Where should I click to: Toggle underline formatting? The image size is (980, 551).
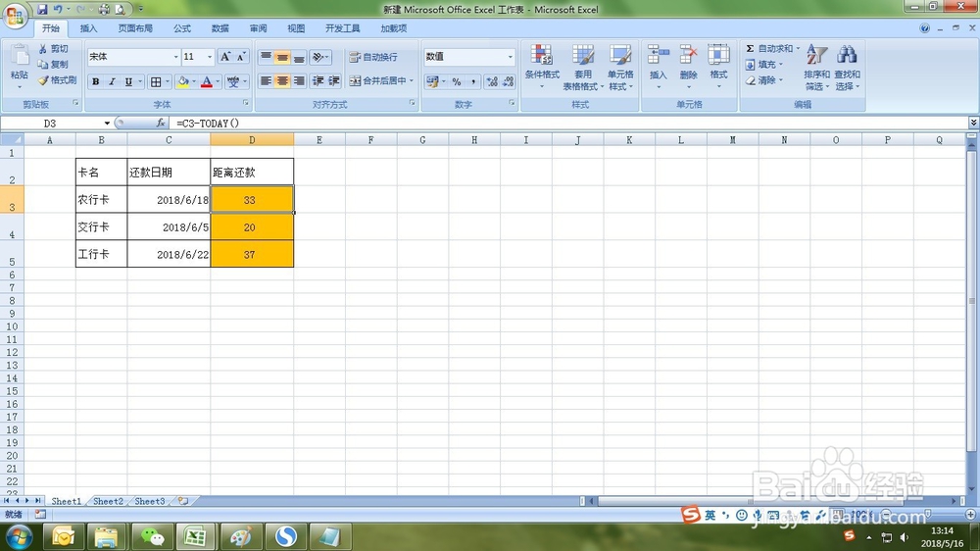pos(128,81)
